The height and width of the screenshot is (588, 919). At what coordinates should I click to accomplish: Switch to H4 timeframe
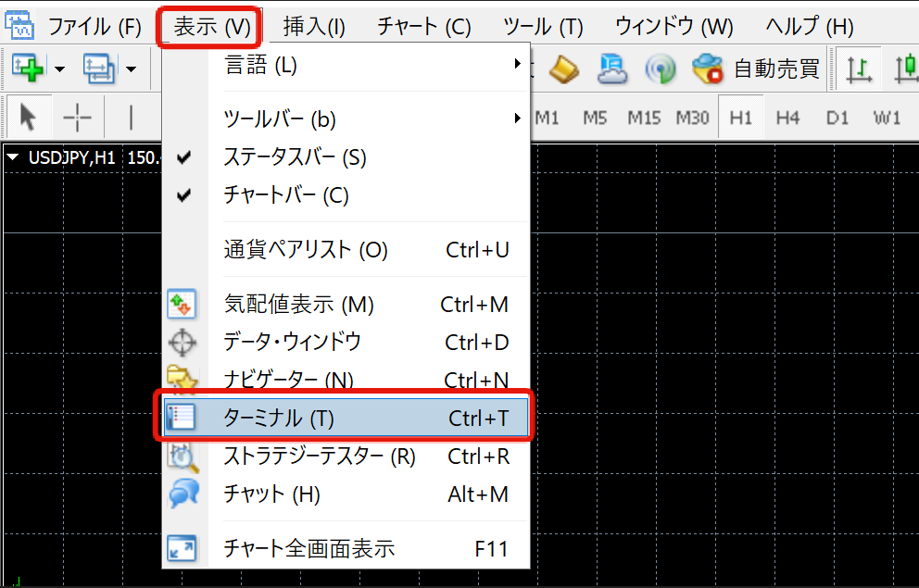click(x=787, y=118)
